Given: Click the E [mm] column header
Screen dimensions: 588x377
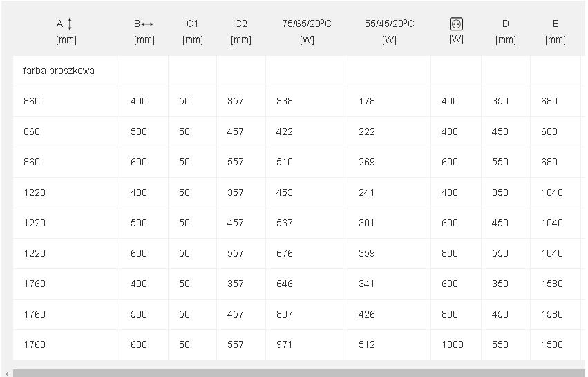Looking at the screenshot, I should click(556, 32).
